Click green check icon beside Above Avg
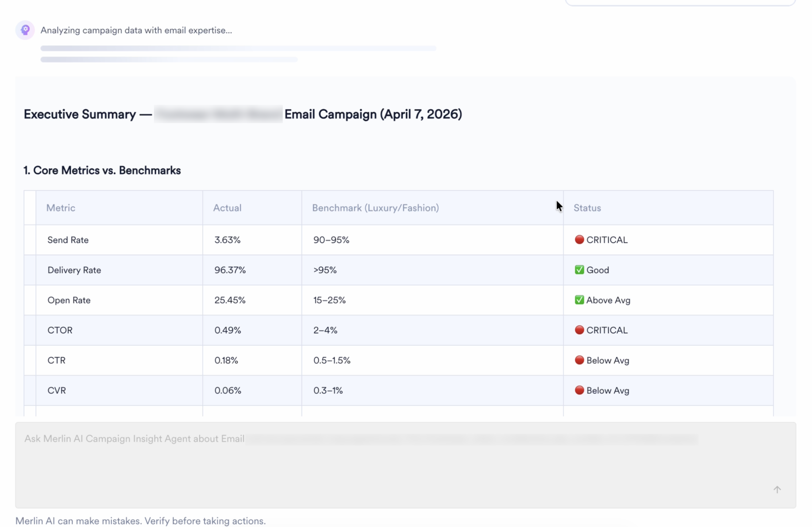This screenshot has height=527, width=812. coord(579,300)
